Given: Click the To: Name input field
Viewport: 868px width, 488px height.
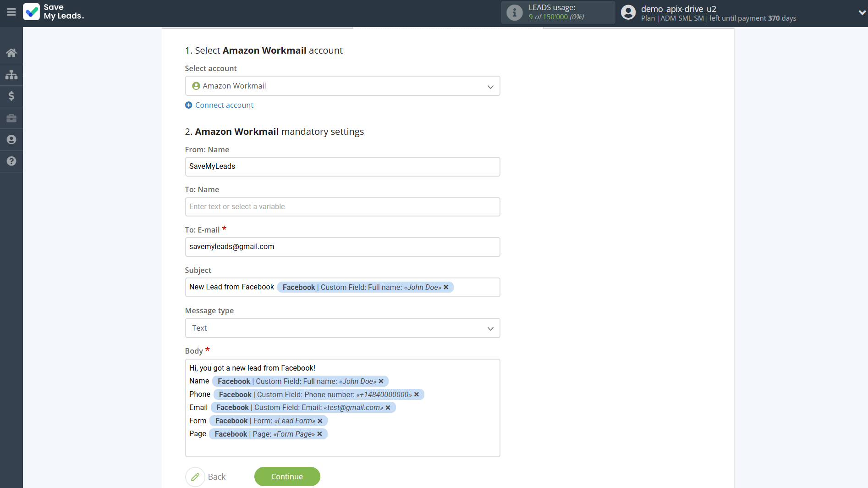Looking at the screenshot, I should (x=342, y=206).
